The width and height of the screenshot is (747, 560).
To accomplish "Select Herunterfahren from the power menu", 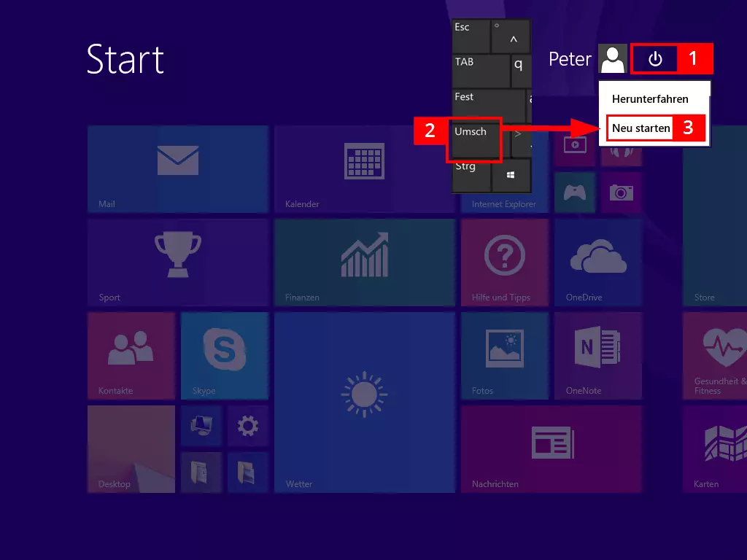I will (650, 99).
